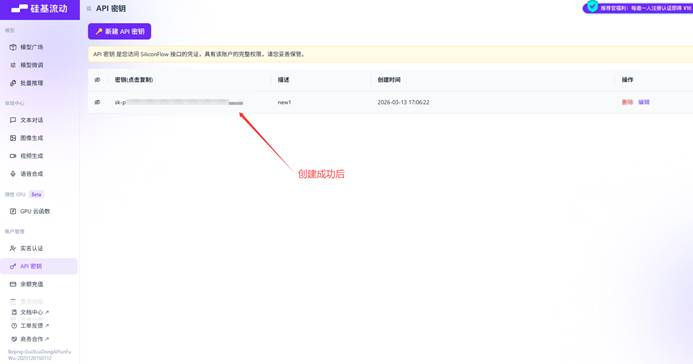
Task: Click the 新建 API 密钥 button
Action: point(119,31)
